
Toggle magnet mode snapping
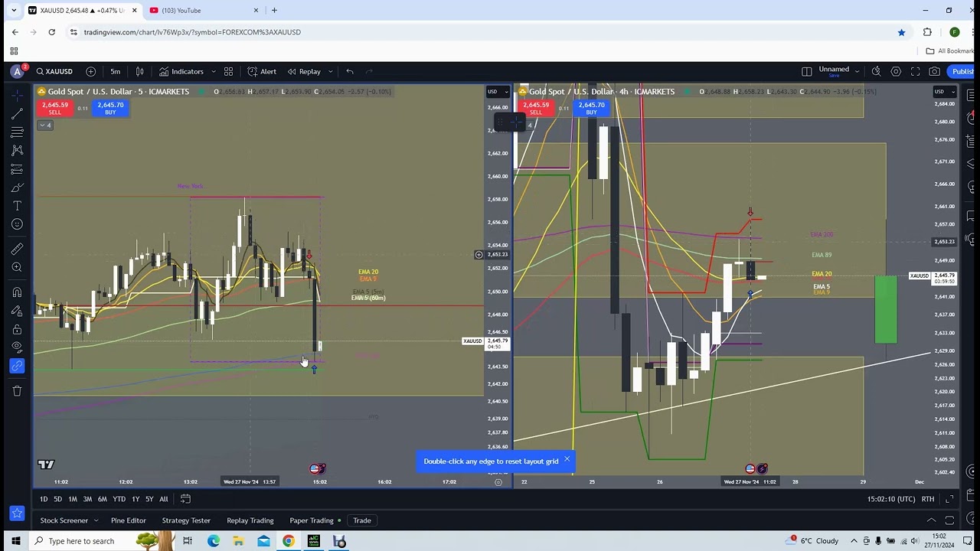coord(17,292)
